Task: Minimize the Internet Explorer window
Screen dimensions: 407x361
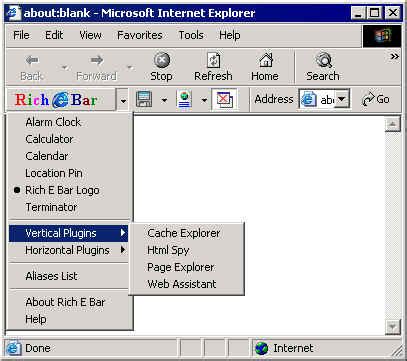Action: click(x=359, y=14)
